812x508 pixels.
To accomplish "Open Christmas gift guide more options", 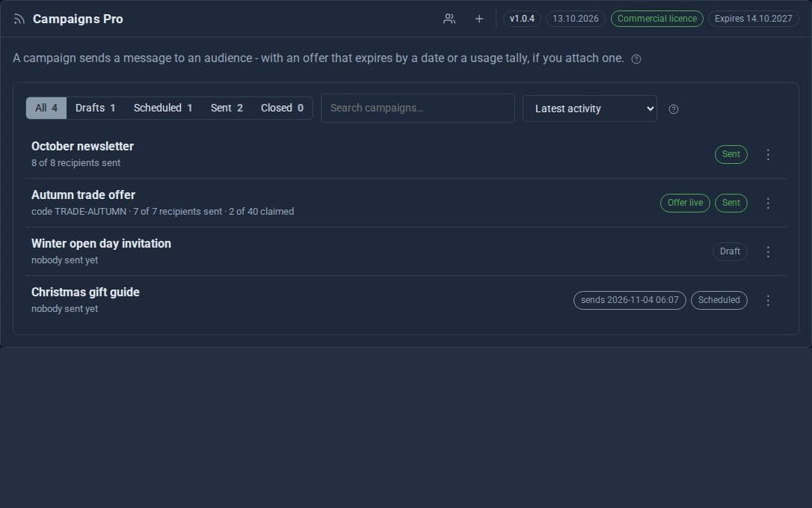I will (768, 301).
